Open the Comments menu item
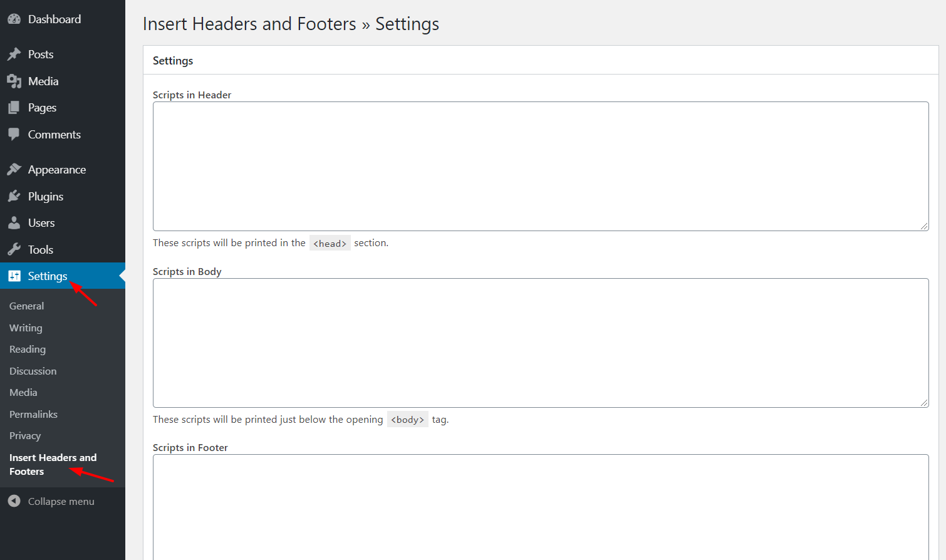946x560 pixels. [x=63, y=135]
